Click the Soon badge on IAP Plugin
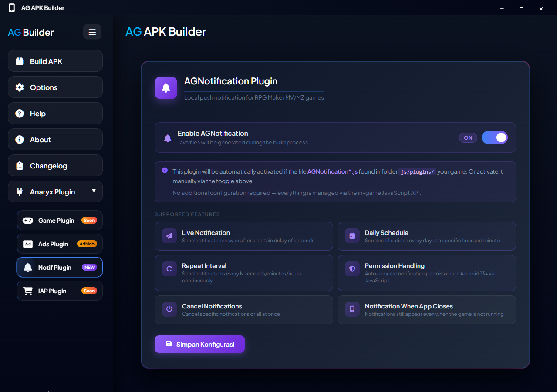 [89, 291]
